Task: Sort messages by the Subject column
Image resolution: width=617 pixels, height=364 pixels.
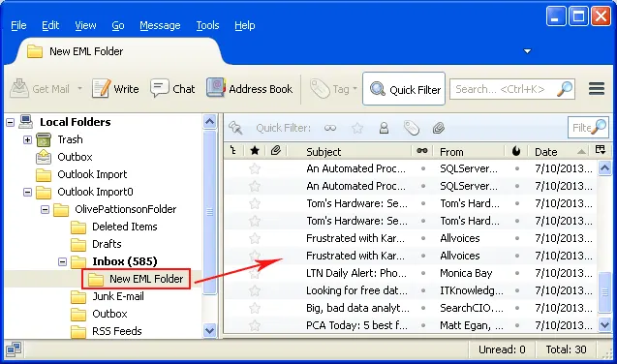Action: coord(350,151)
